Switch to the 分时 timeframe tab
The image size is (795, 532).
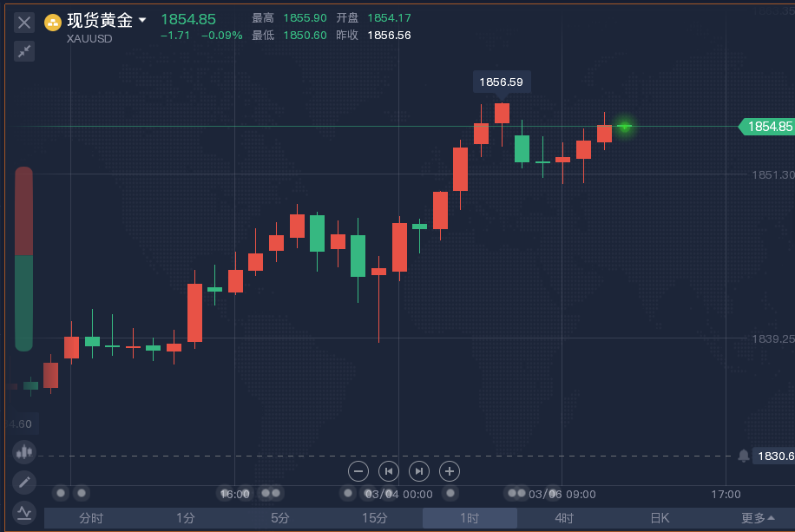pyautogui.click(x=91, y=518)
